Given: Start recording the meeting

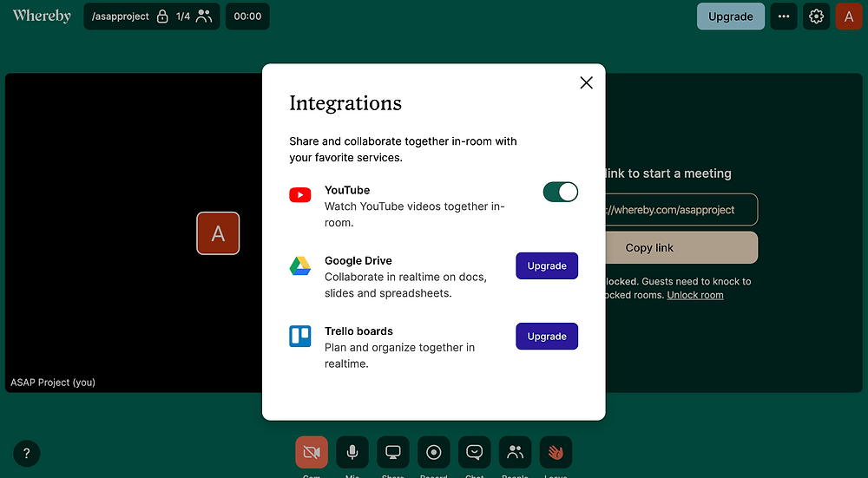Looking at the screenshot, I should coord(433,452).
